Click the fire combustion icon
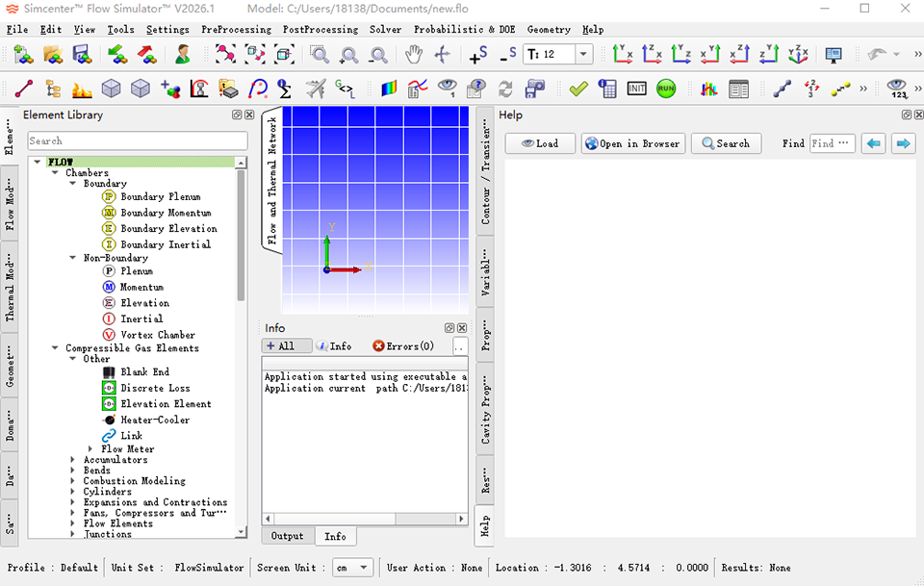This screenshot has width=924, height=586. (82, 89)
